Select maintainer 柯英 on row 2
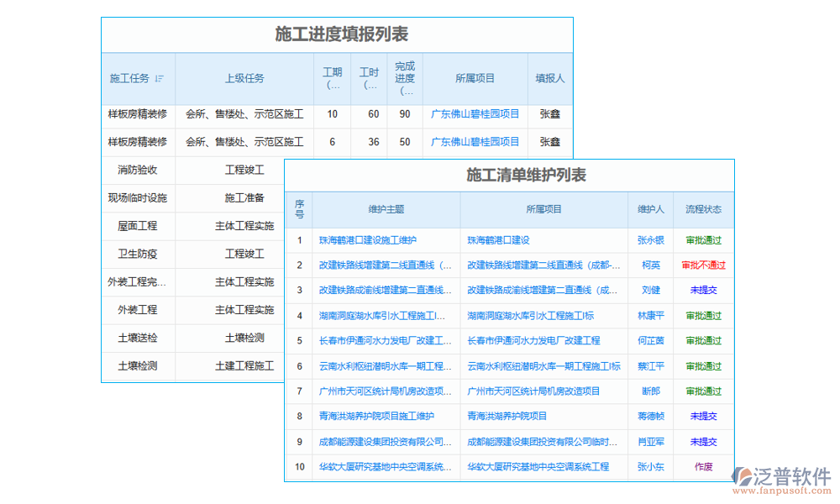This screenshot has height=504, width=840. 649,265
